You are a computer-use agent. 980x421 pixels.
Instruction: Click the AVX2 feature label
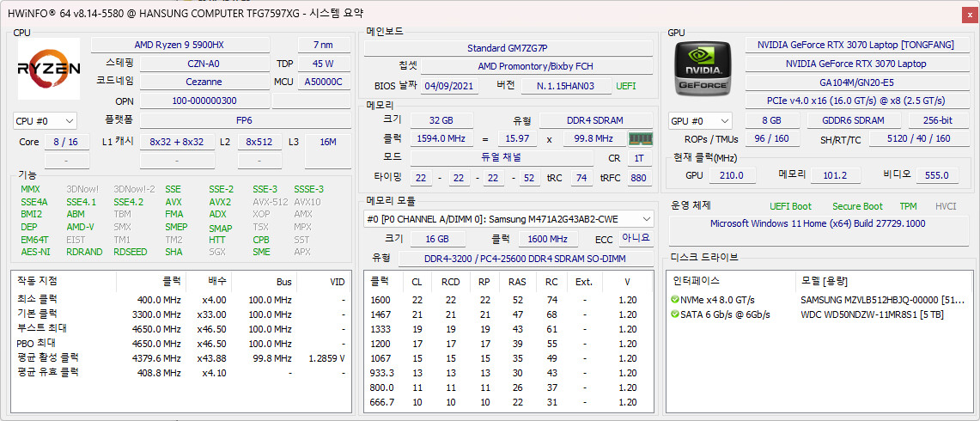tap(220, 202)
